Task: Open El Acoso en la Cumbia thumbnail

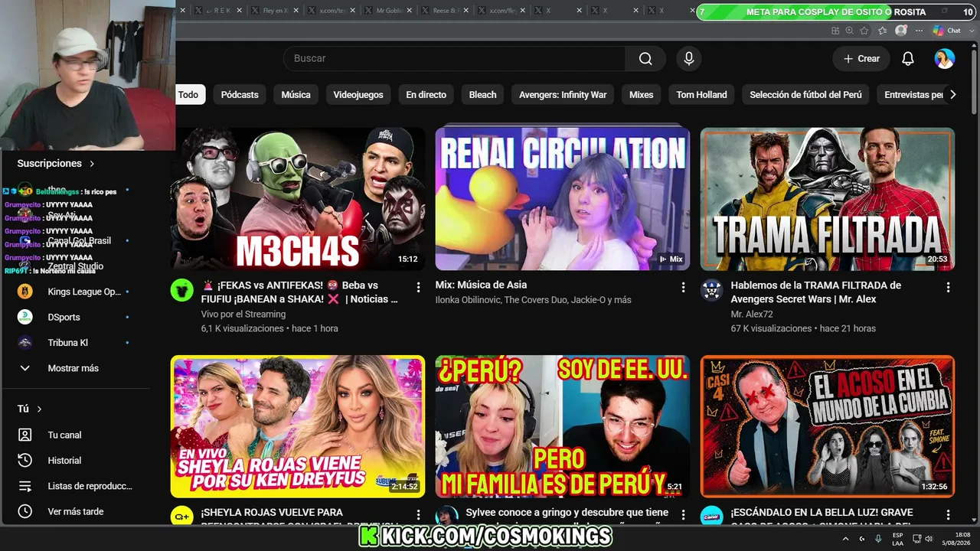Action: coord(828,426)
